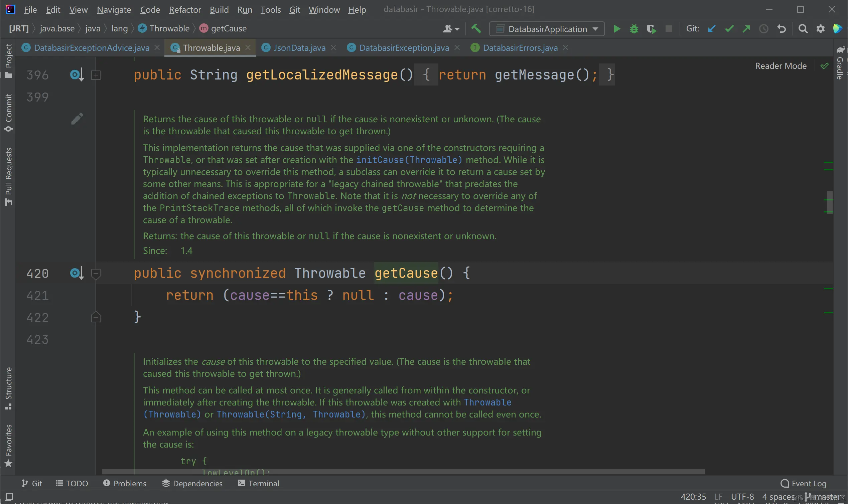Start debugging with the bug icon
Image resolution: width=848 pixels, height=504 pixels.
point(634,29)
